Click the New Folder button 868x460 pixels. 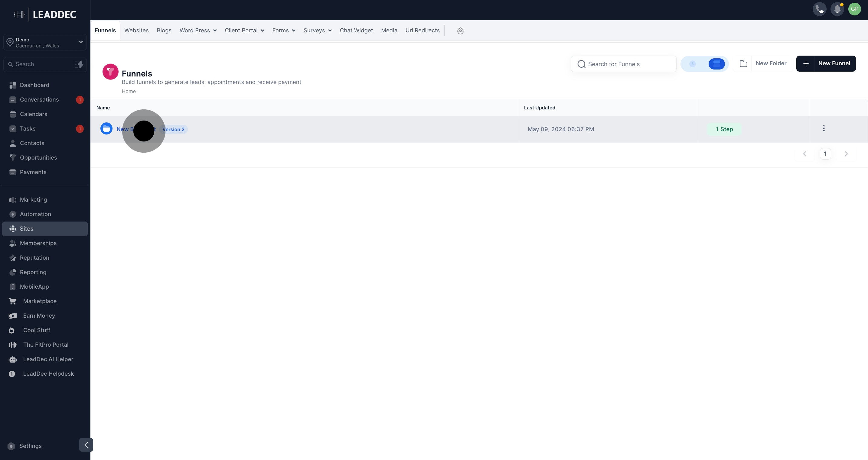click(x=763, y=64)
